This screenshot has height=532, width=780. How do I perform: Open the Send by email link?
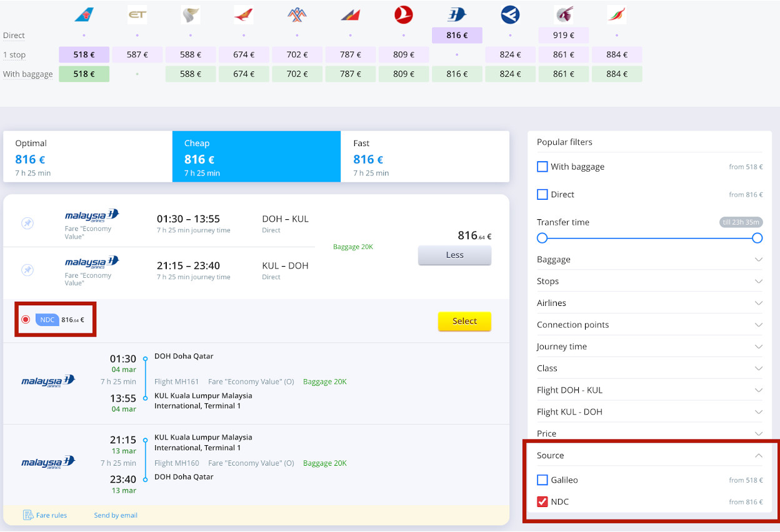click(x=116, y=515)
